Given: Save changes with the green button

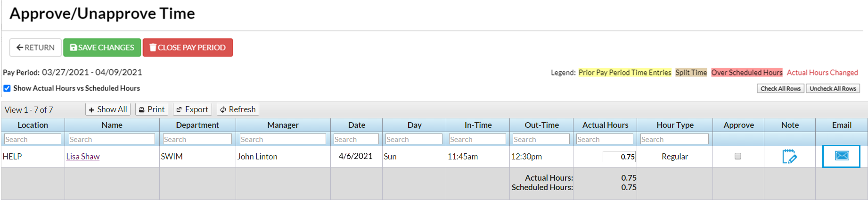Looking at the screenshot, I should [102, 48].
